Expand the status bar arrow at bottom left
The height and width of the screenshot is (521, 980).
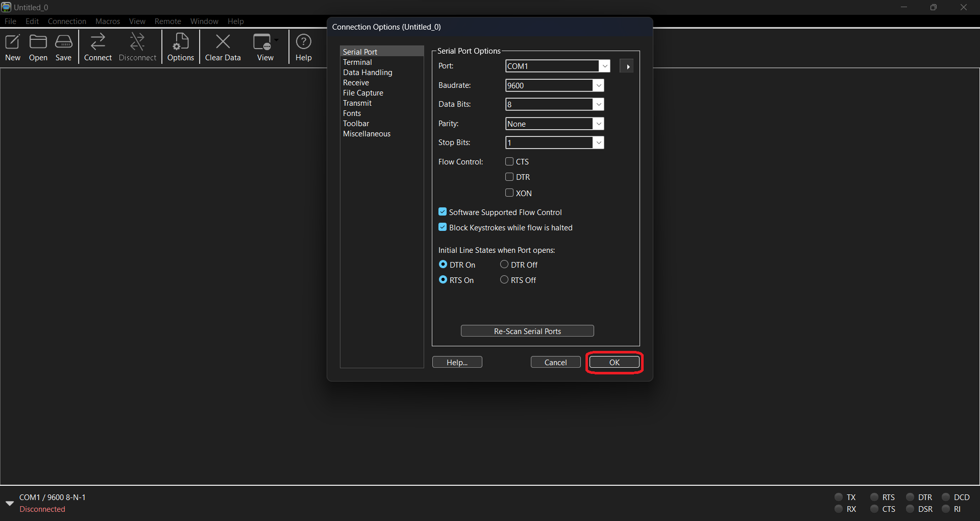(x=10, y=503)
